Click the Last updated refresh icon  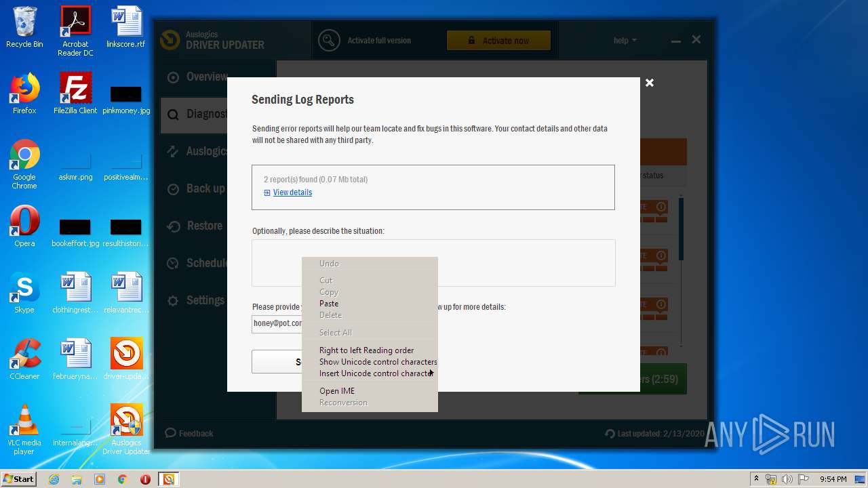click(610, 434)
